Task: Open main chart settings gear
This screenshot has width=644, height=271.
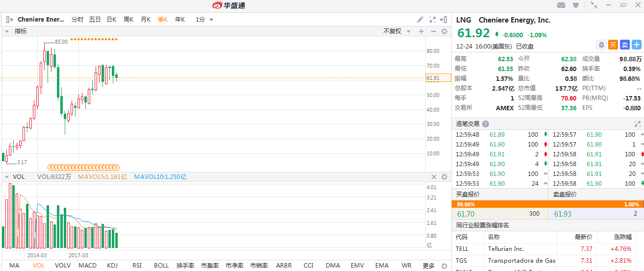Action: click(444, 31)
